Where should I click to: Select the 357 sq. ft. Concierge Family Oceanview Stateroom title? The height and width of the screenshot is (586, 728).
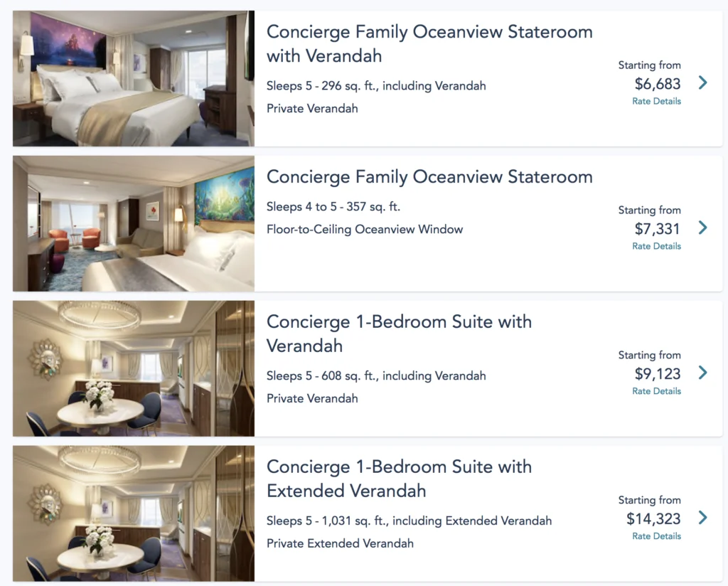[x=429, y=176]
